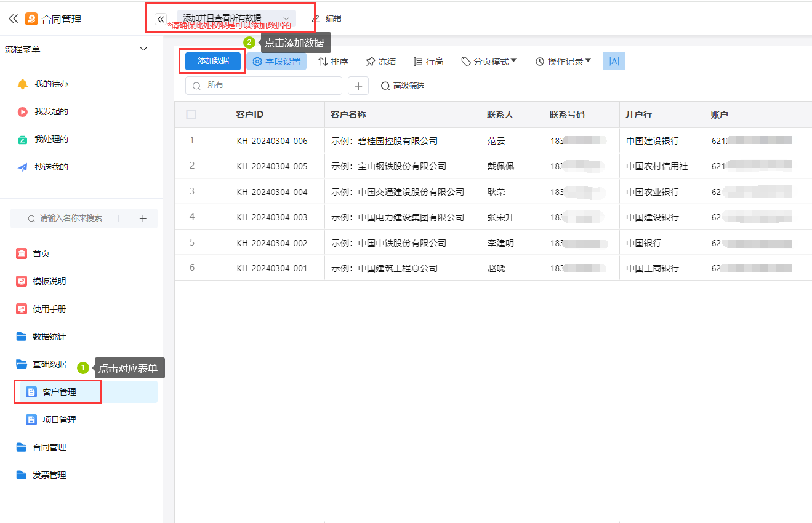This screenshot has width=812, height=523.
Task: Click contact cell 耿荣
Action: point(512,192)
